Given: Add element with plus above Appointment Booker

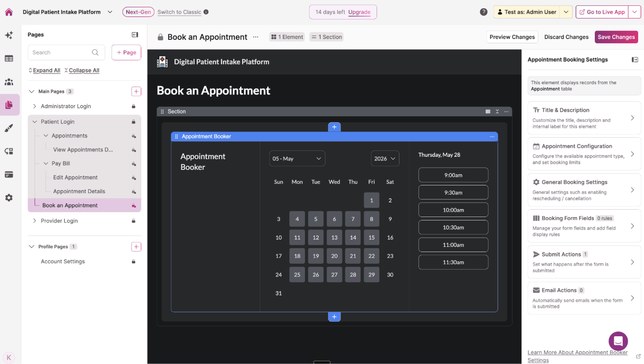Looking at the screenshot, I should coord(334,127).
